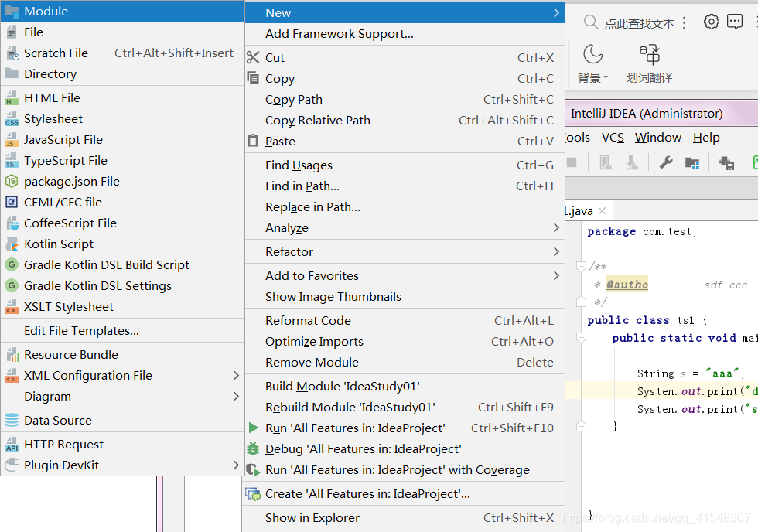Click the search magnifier icon
758x532 pixels.
590,22
